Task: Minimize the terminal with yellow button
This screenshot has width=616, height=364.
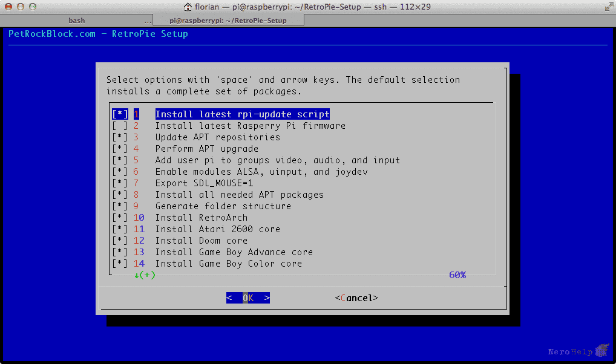Action: [x=21, y=7]
